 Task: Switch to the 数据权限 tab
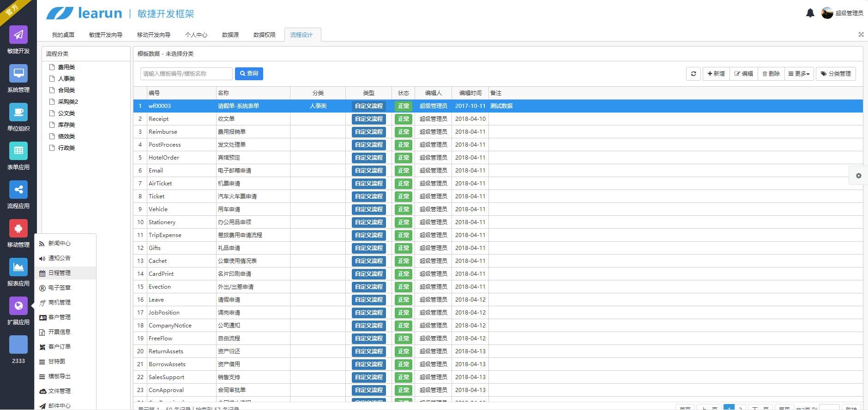click(x=264, y=35)
